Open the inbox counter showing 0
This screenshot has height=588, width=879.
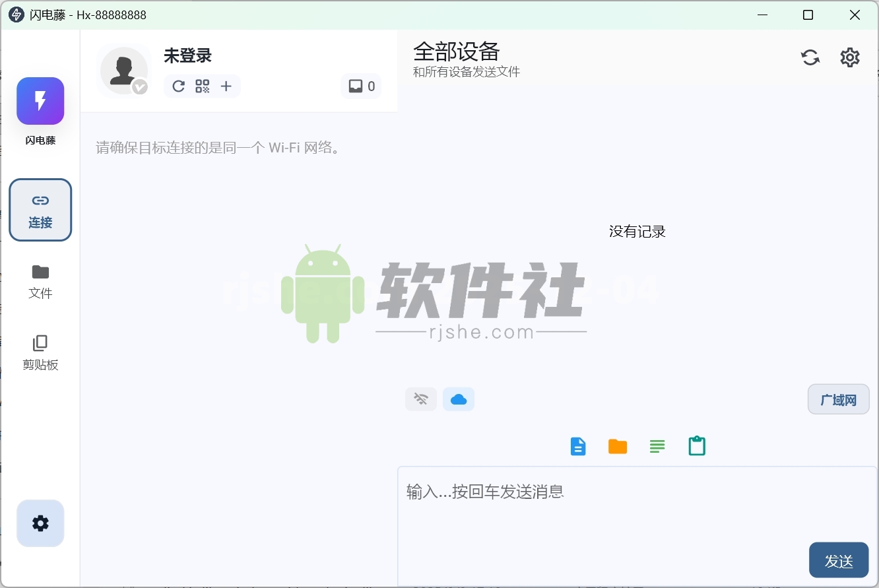pos(361,86)
